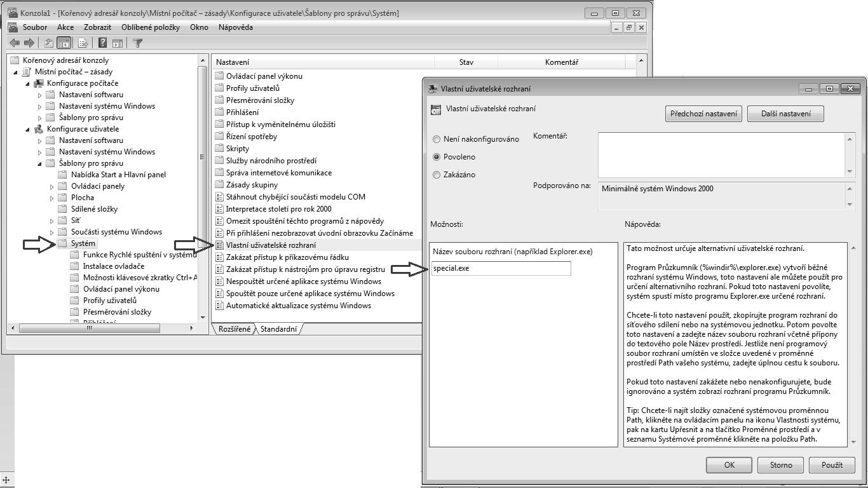Select Nabídka Start a Hlavní panel in the tree

(x=118, y=175)
